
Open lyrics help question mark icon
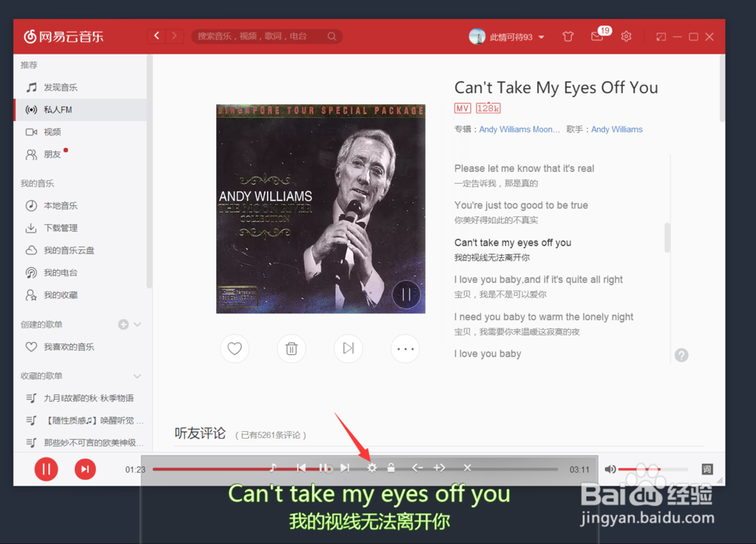tap(681, 356)
